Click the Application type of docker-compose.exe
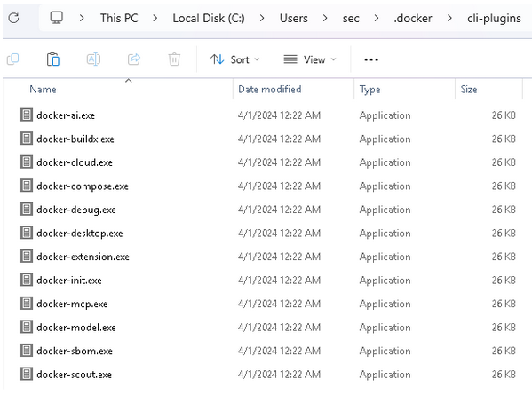 (385, 186)
